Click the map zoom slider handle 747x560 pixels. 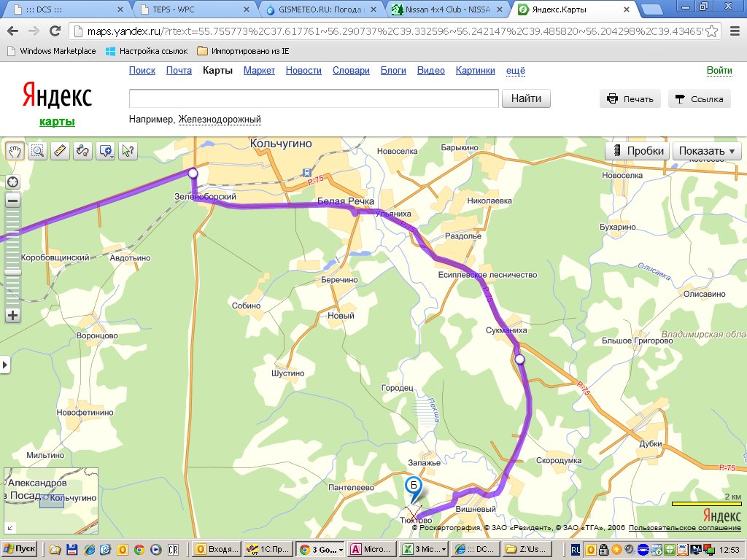tap(13, 273)
